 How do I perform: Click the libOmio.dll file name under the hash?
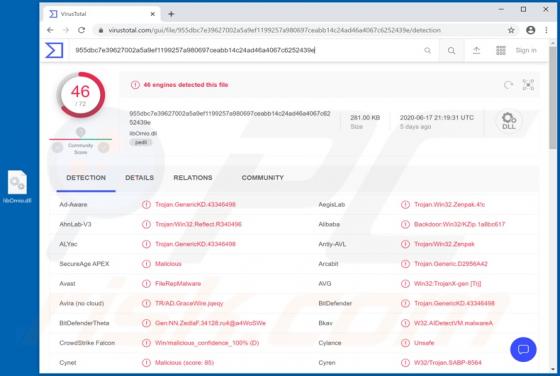(x=143, y=134)
